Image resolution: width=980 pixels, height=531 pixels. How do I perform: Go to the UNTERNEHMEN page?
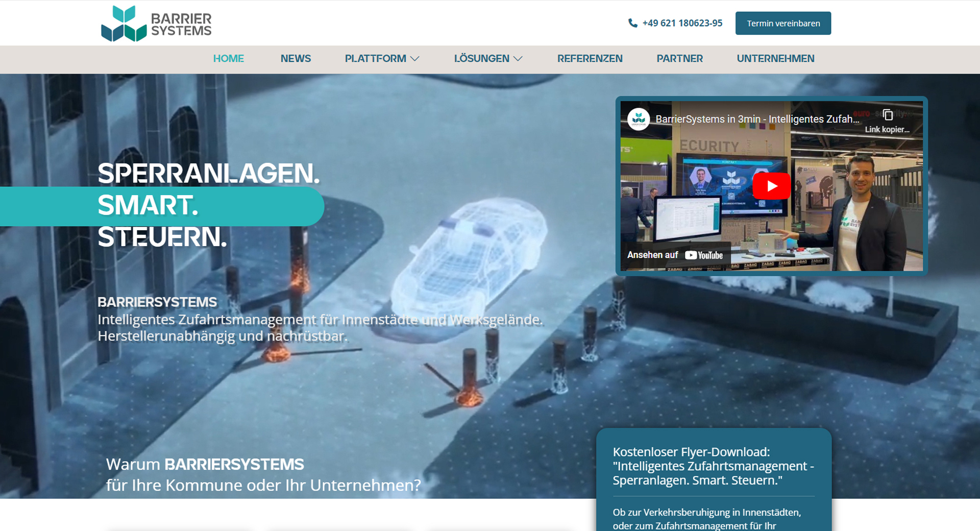775,59
